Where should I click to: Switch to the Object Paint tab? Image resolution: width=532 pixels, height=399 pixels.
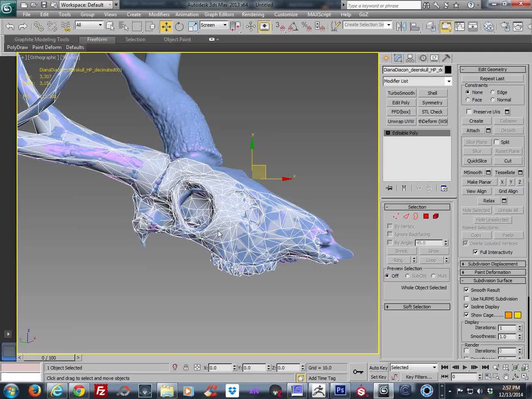[x=177, y=39]
